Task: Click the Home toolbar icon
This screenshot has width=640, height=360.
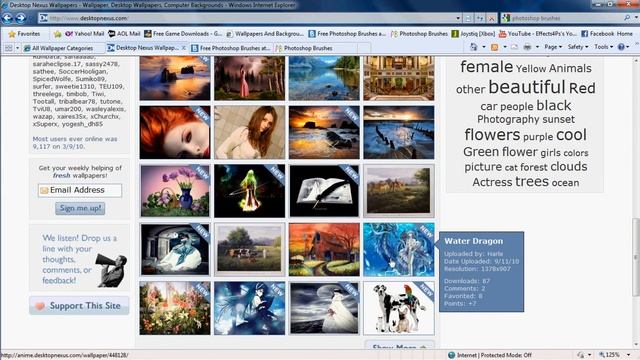Action: [473, 47]
